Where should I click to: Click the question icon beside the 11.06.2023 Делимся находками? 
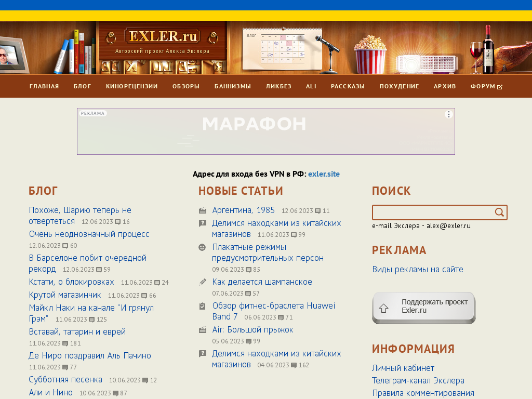coord(203,223)
